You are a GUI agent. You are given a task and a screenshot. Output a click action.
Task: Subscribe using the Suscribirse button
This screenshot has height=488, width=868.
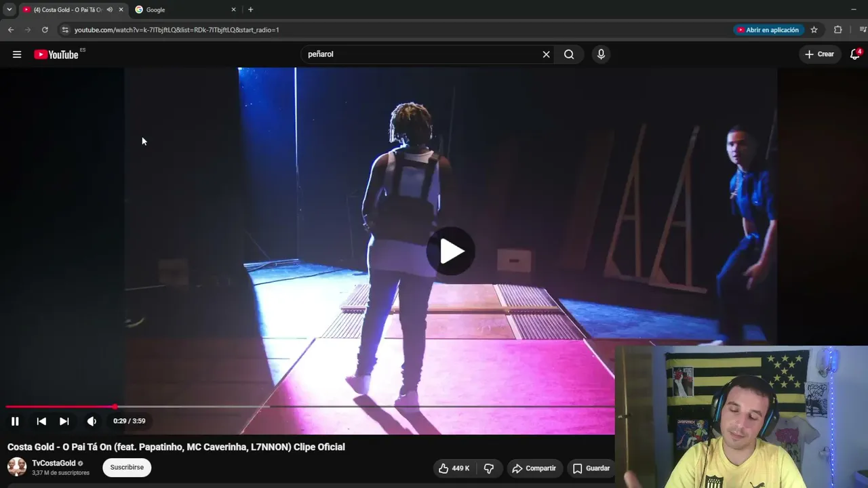click(x=127, y=468)
